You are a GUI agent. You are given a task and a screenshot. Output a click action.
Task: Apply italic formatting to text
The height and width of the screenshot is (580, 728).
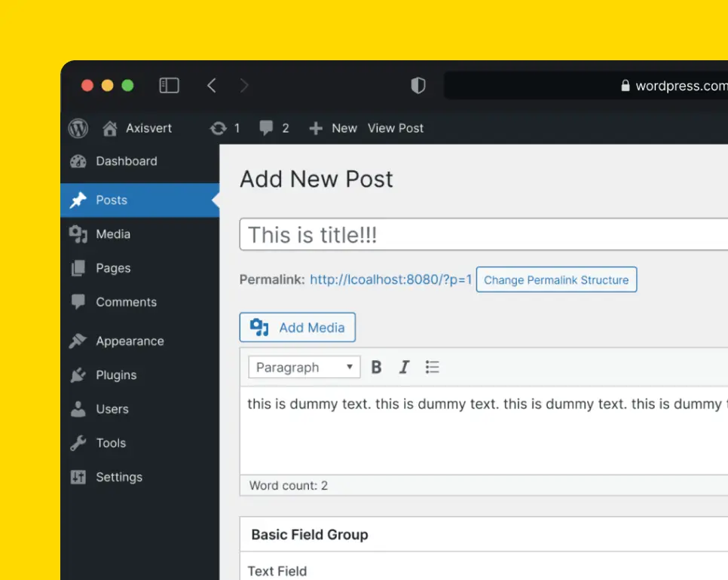click(x=404, y=368)
